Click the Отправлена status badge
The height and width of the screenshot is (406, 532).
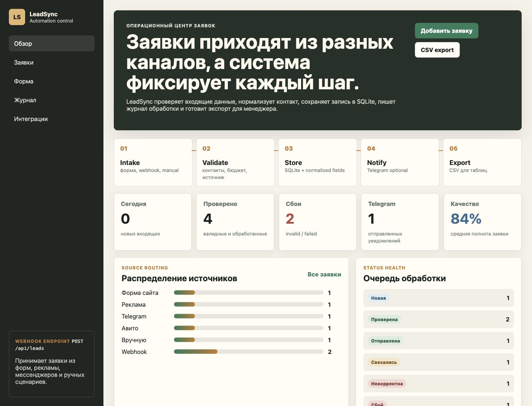pyautogui.click(x=385, y=341)
